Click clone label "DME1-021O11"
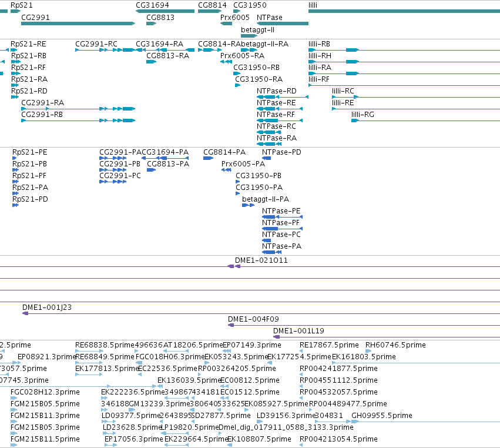500x448 pixels. pyautogui.click(x=261, y=260)
